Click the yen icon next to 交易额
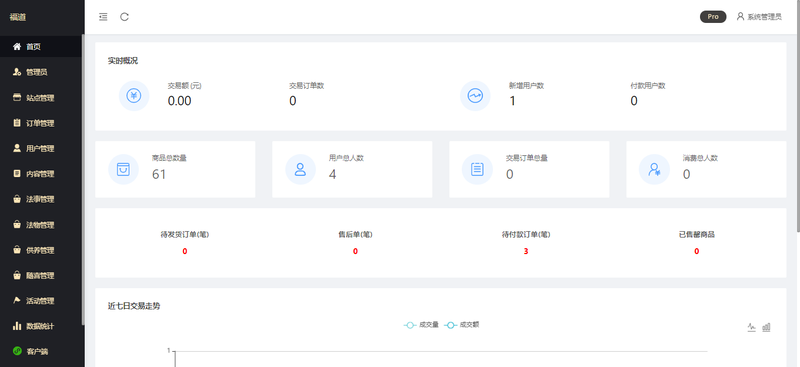Viewport: 800px width, 367px height. 134,95
